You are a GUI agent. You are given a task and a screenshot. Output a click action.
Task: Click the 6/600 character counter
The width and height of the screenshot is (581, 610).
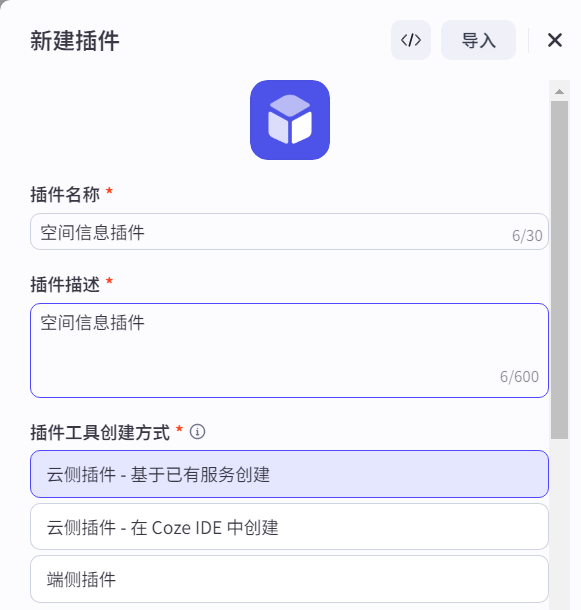click(x=519, y=377)
